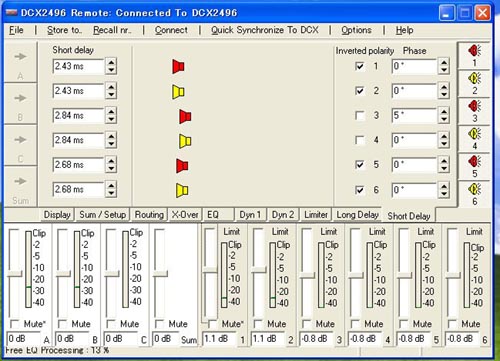Select output 3 red speaker button
The width and height of the screenshot is (500, 361).
(474, 111)
